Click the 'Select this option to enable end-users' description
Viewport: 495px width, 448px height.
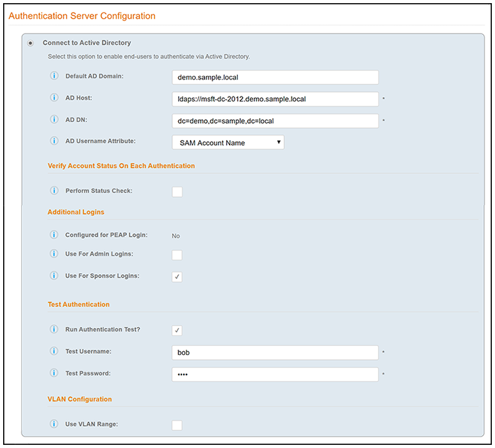149,57
